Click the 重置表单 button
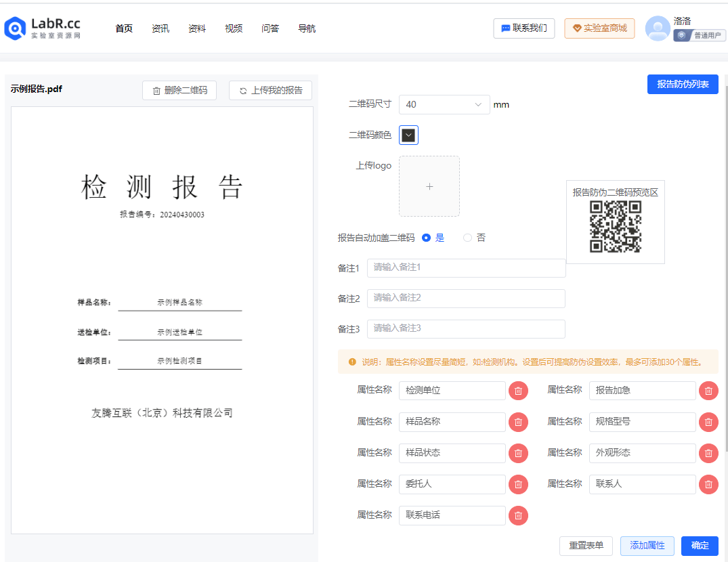Viewport: 728px width, 562px height. pyautogui.click(x=586, y=546)
